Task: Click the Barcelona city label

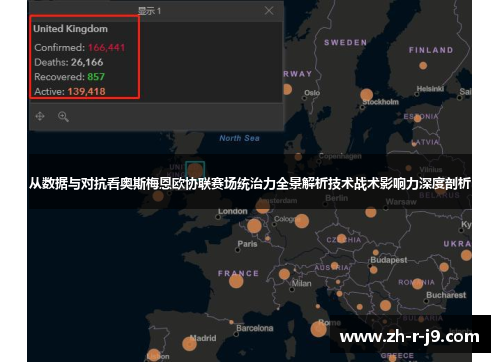Action: [x=255, y=328]
